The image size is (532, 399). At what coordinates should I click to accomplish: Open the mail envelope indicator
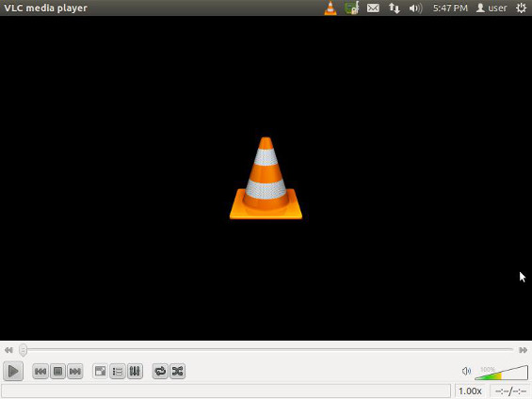point(373,8)
